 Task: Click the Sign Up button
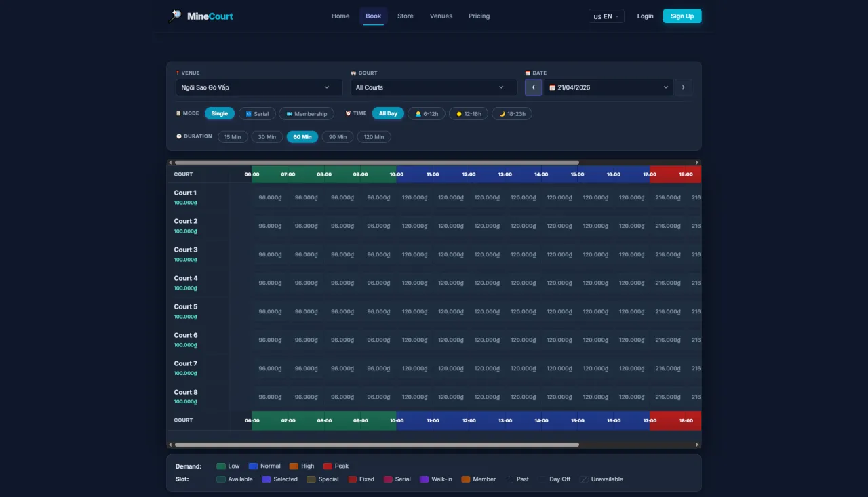(682, 16)
